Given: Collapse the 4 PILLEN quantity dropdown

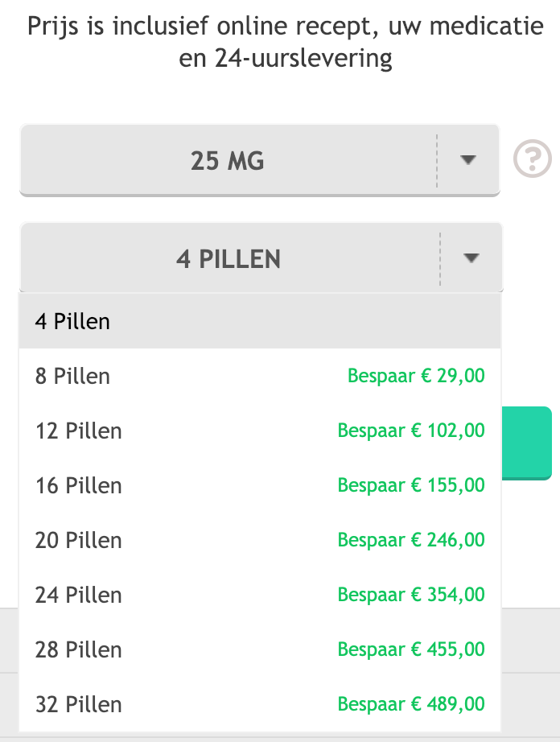Looking at the screenshot, I should click(x=261, y=258).
